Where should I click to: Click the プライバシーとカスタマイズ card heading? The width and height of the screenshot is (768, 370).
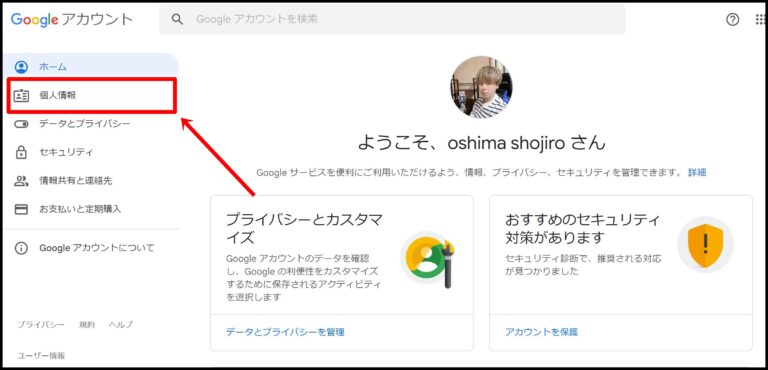(x=304, y=229)
